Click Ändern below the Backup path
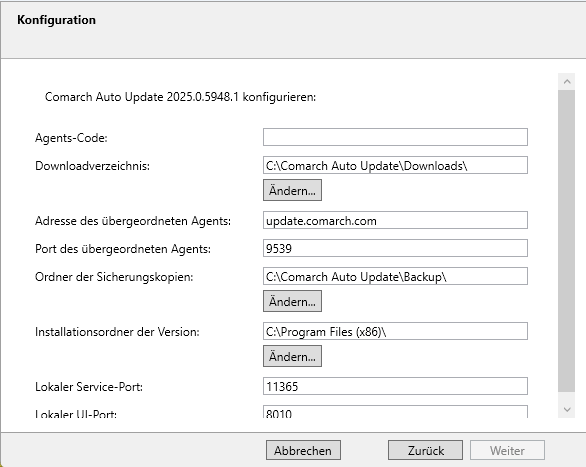Image resolution: width=586 pixels, height=467 pixels. coord(292,301)
